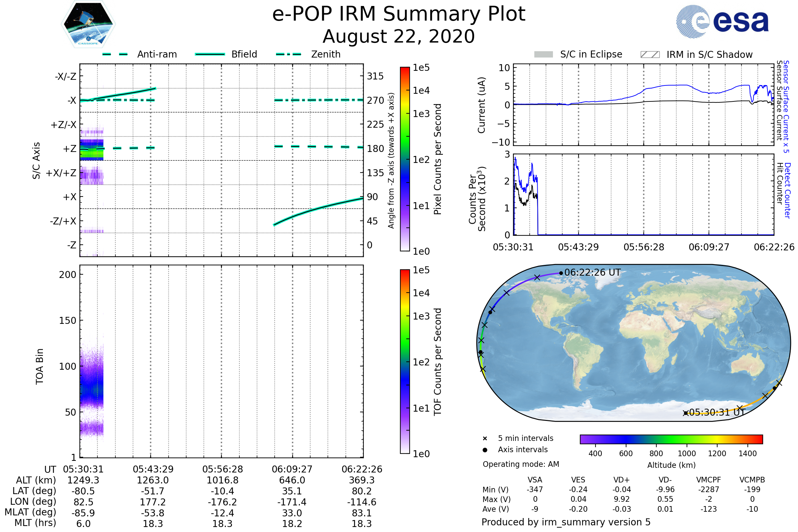Click the S/C in Eclipse gray swatch

pos(544,55)
